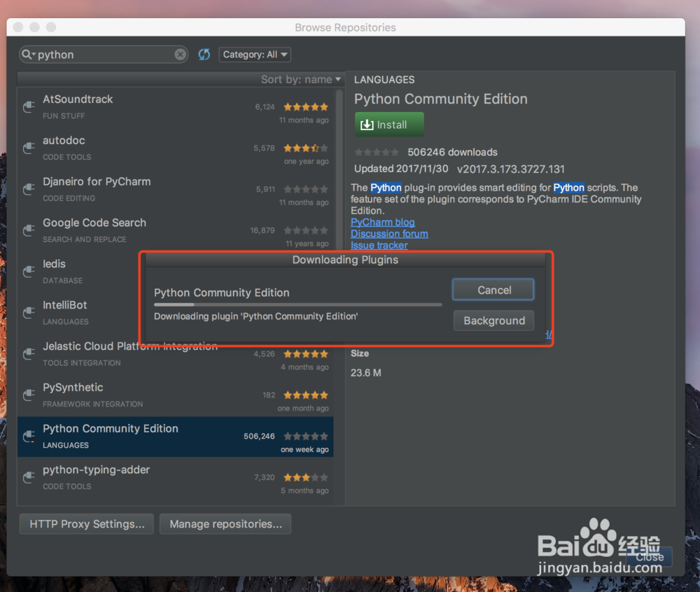The image size is (700, 592).
Task: Open HTTP Proxy Settings
Action: click(x=87, y=523)
